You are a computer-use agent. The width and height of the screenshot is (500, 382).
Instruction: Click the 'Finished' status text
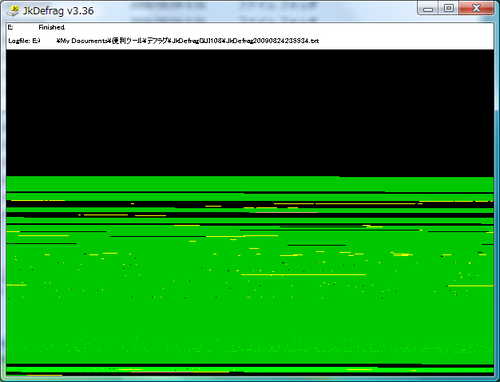click(51, 27)
